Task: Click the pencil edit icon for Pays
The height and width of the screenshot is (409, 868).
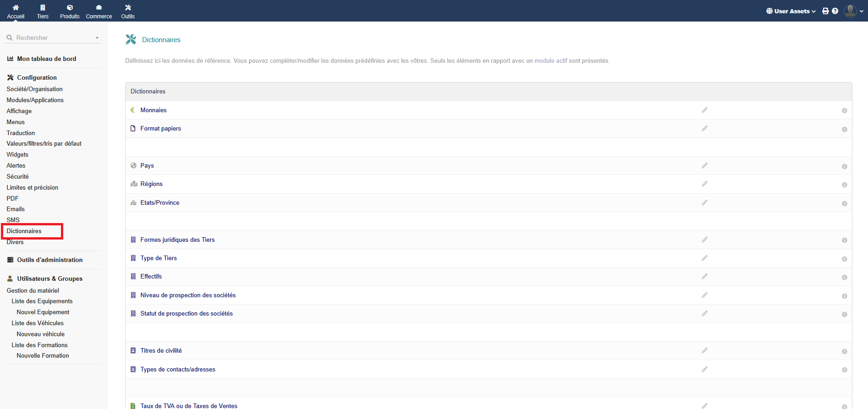Action: 704,165
